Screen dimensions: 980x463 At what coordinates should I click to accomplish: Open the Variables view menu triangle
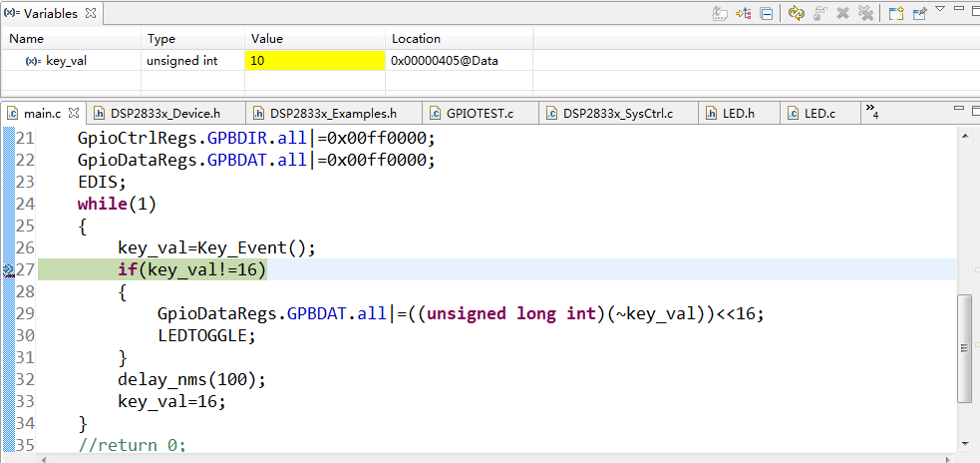940,9
